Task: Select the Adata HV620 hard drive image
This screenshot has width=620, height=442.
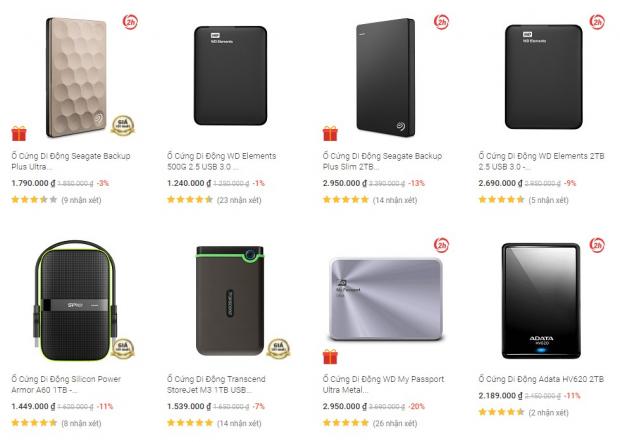Action: [540, 299]
